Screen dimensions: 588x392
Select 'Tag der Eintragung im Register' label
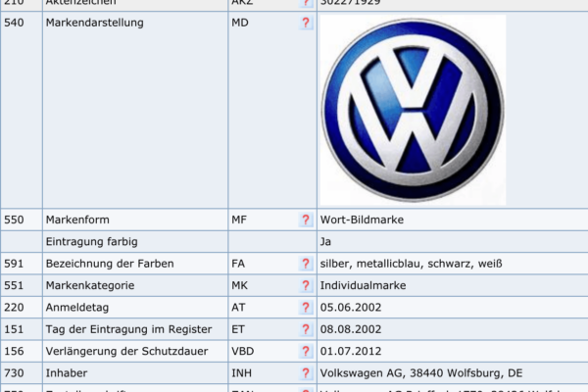point(128,329)
